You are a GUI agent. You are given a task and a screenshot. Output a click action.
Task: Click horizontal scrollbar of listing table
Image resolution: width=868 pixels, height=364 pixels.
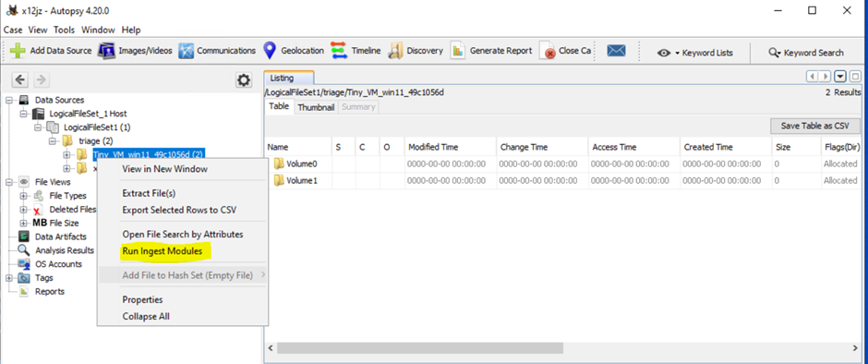click(419, 348)
